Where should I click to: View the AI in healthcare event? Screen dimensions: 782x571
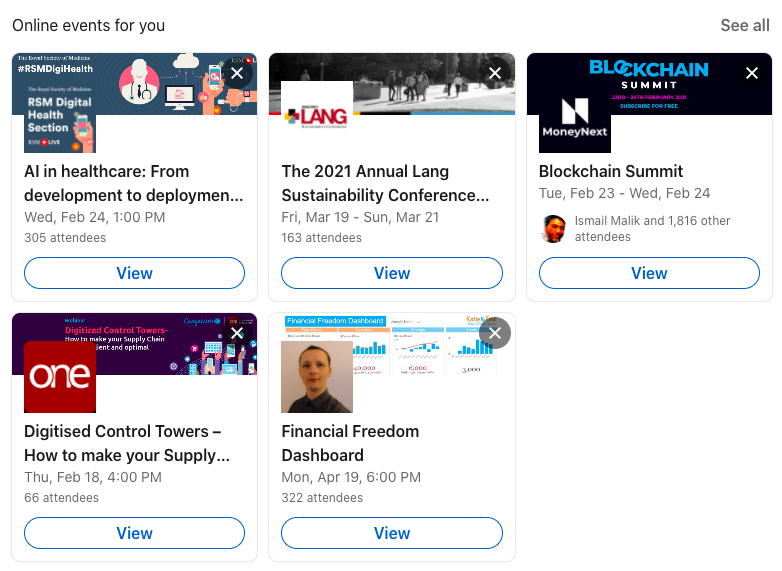134,273
